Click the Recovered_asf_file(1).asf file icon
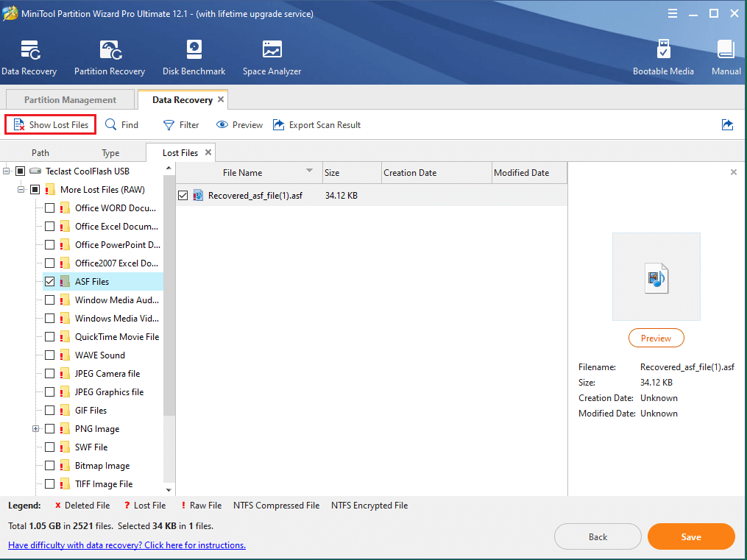The height and width of the screenshot is (560, 747). click(x=198, y=195)
